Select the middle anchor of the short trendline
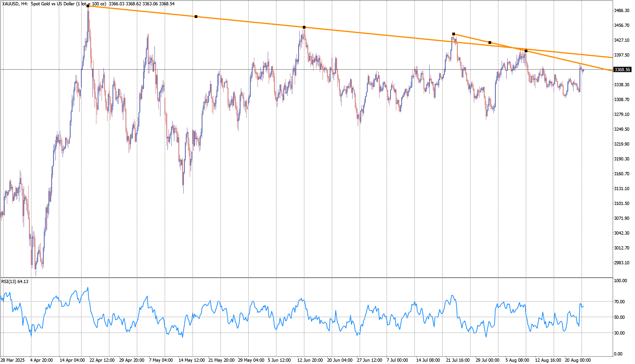The image size is (635, 364). pos(490,42)
